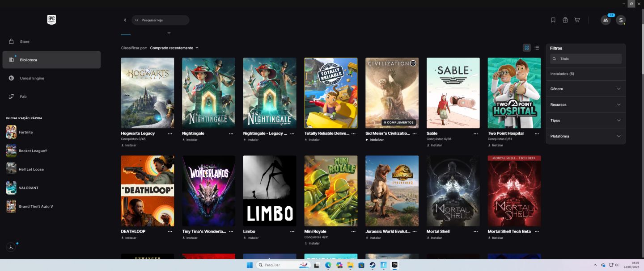This screenshot has width=644, height=271.
Task: Open three-dot menu for Mini Royale
Action: [x=353, y=232]
